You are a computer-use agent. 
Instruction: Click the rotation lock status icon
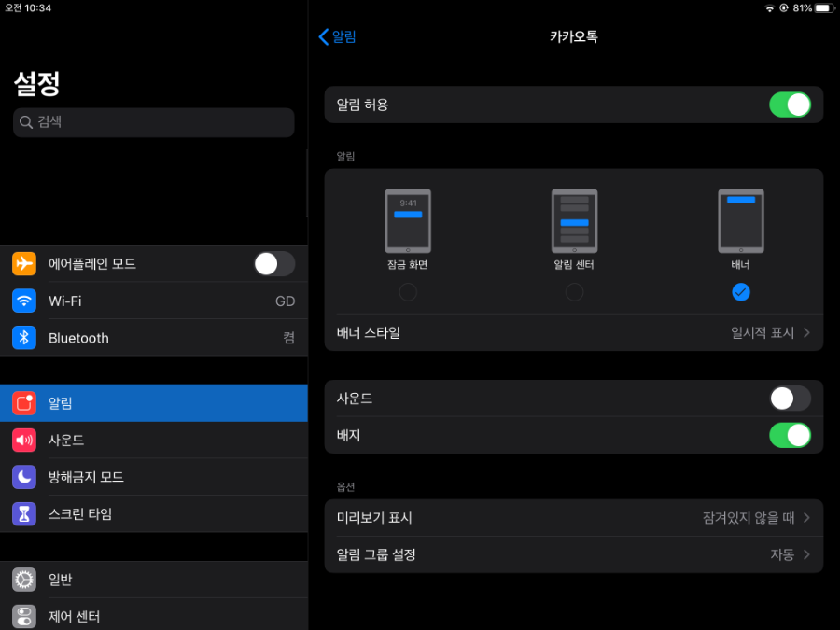[784, 8]
